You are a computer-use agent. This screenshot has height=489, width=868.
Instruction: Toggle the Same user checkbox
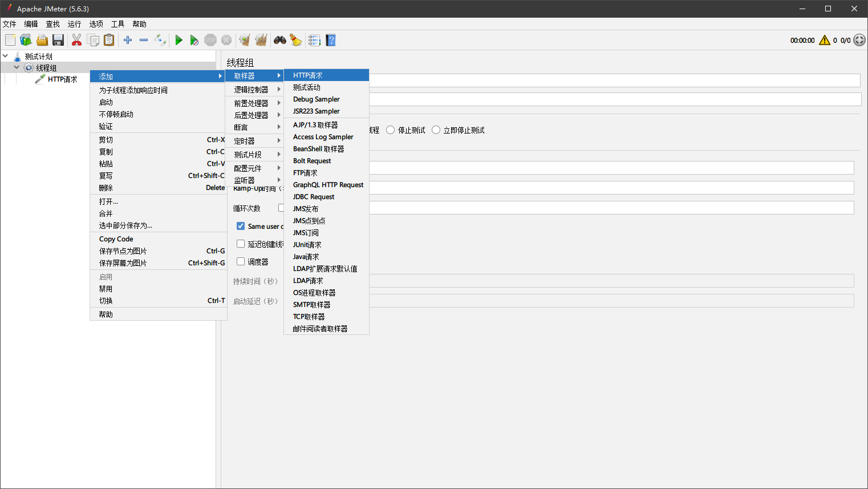241,226
